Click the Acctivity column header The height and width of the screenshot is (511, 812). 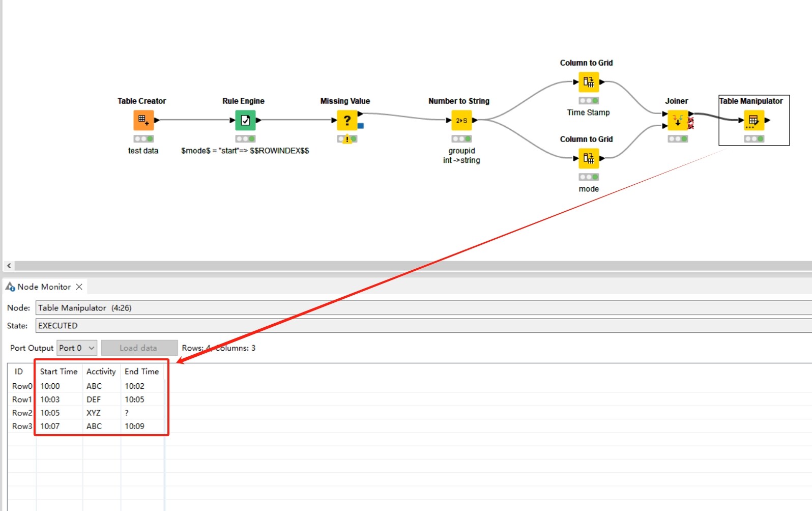101,372
